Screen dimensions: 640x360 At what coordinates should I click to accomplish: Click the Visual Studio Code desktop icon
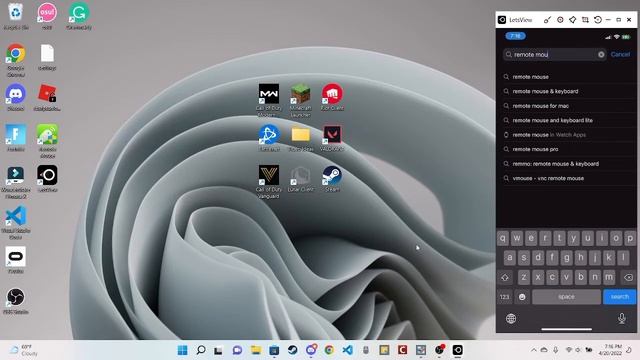16,222
